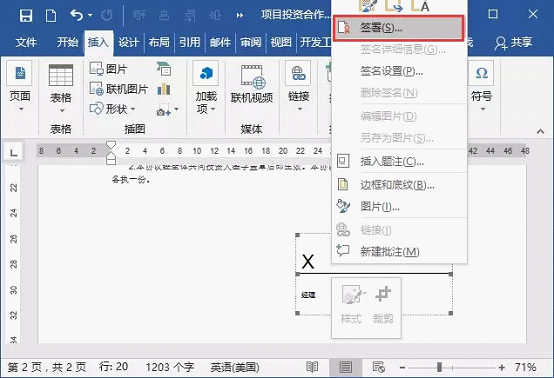Switch to the 引用 ribbon tab
This screenshot has height=378, width=554.
[x=189, y=42]
